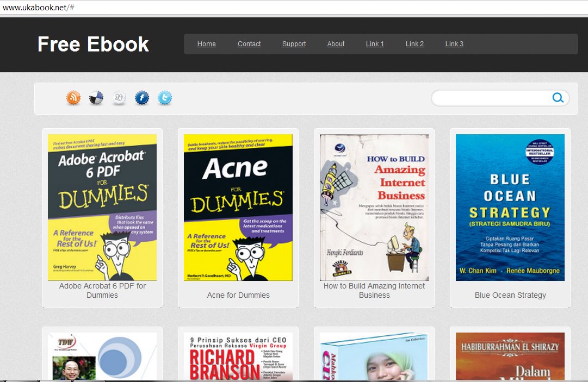Open the Habiburrahman El Shirazy book cover
This screenshot has height=382, width=588.
pyautogui.click(x=510, y=356)
